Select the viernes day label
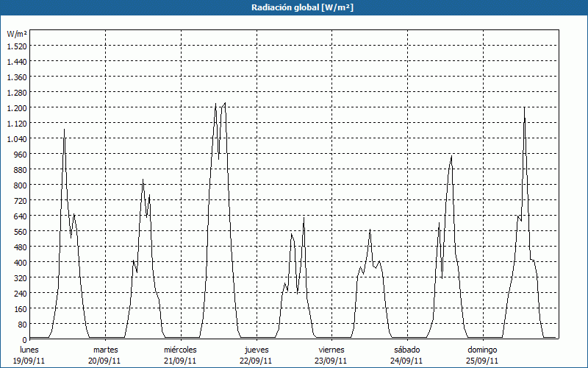Screen dimensions: 588x368 (331, 350)
